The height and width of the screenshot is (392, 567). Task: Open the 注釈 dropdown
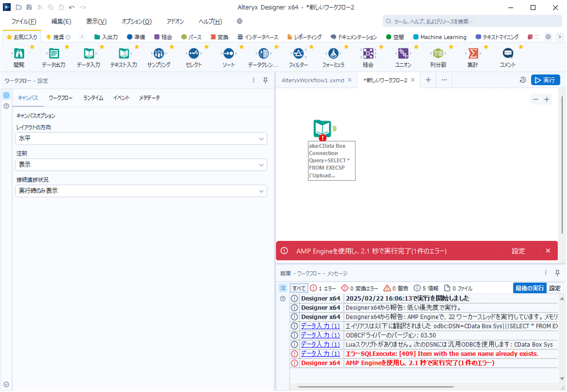tap(141, 165)
